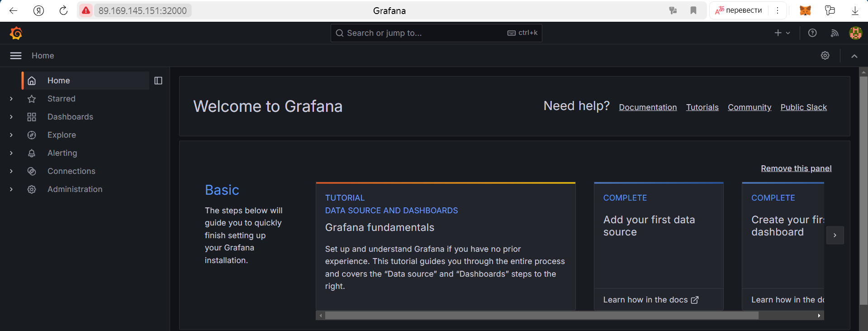868x331 pixels.
Task: Click the Connections icon in sidebar
Action: point(32,171)
